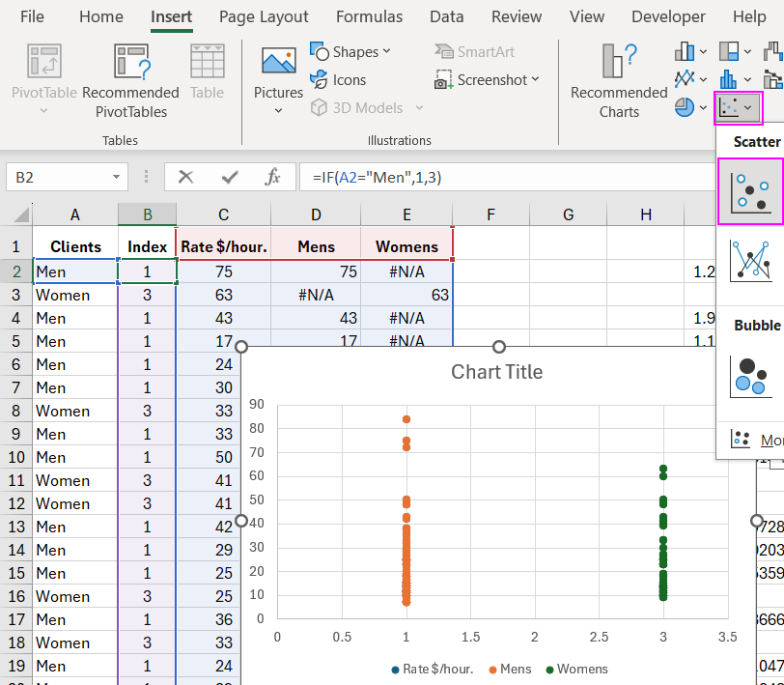This screenshot has width=784, height=685.
Task: Choose Scatter with Straight Lines and Markers
Action: pos(750,261)
